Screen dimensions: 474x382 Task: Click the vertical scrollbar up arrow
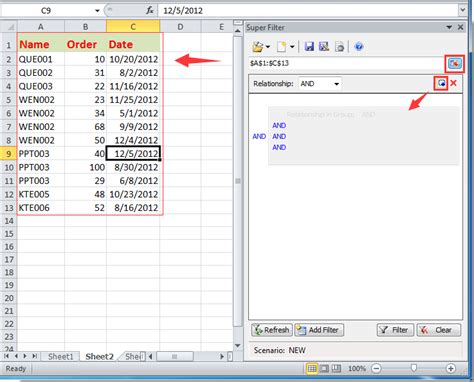click(238, 31)
